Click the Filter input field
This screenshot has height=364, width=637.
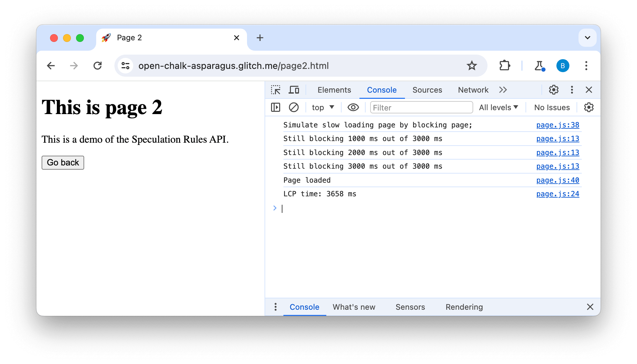point(420,108)
